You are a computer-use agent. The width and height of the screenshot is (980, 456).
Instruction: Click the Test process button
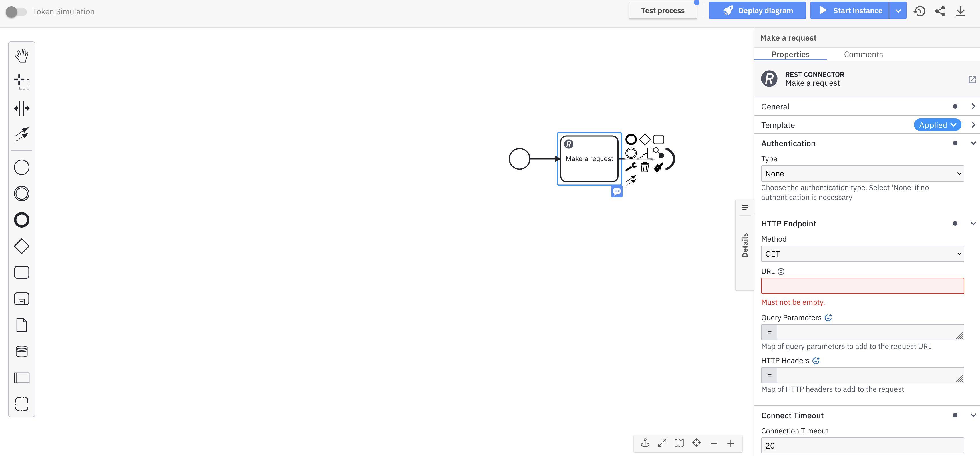(x=663, y=10)
